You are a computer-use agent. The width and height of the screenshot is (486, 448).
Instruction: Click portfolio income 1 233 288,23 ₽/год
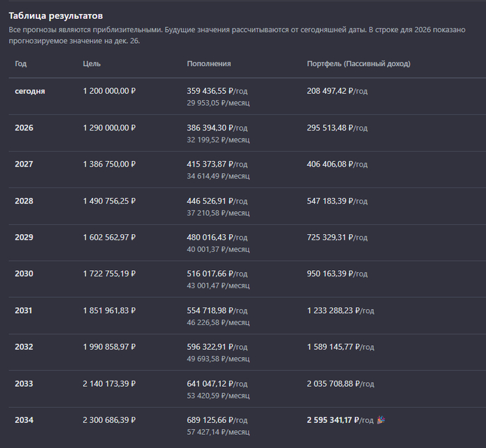(340, 310)
